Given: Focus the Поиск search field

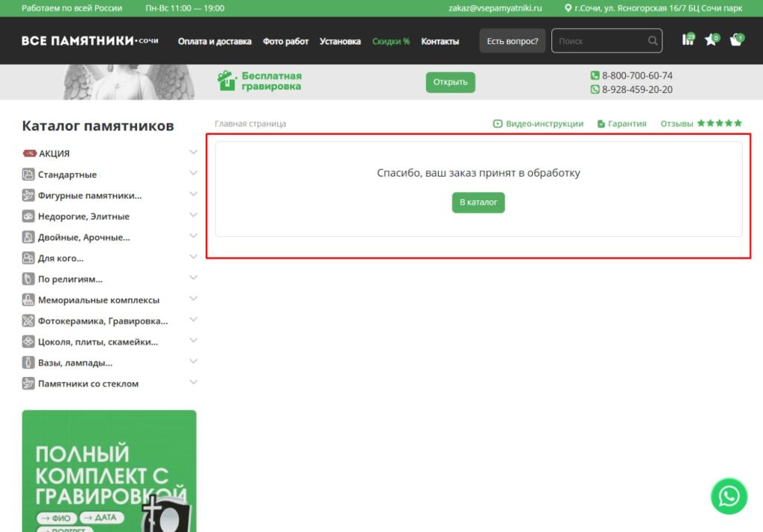Looking at the screenshot, I should click(600, 41).
